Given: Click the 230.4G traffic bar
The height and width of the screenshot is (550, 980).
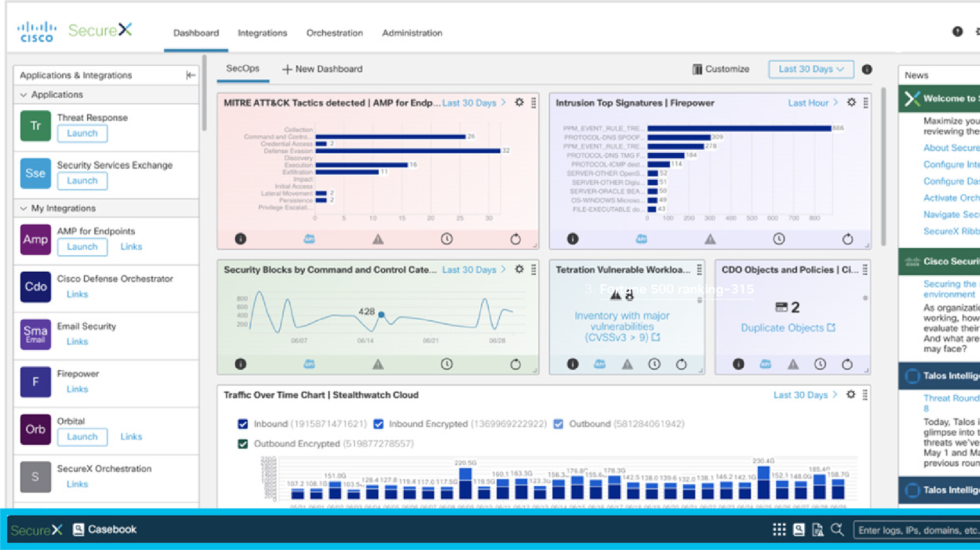Looking at the screenshot, I should (763, 483).
